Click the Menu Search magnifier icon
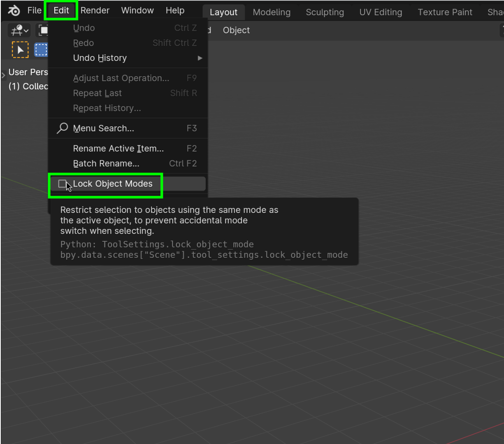 point(62,128)
